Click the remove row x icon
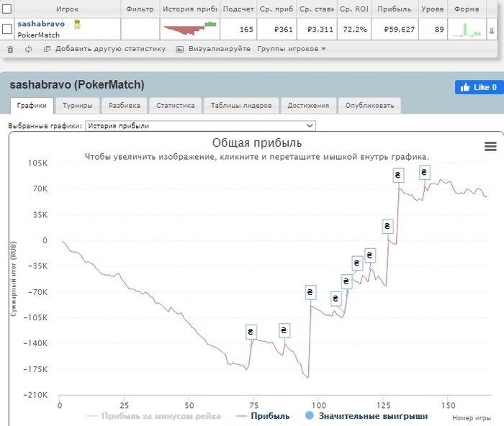The image size is (504, 426). (x=492, y=30)
